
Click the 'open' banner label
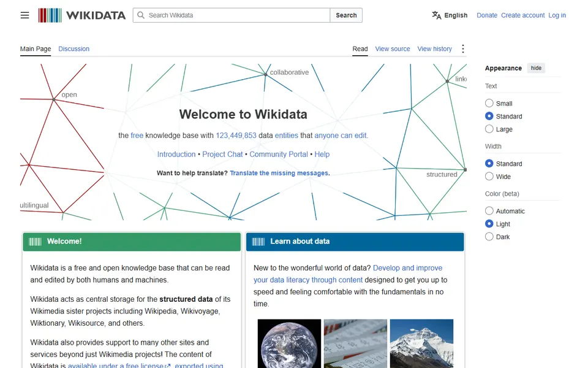69,94
